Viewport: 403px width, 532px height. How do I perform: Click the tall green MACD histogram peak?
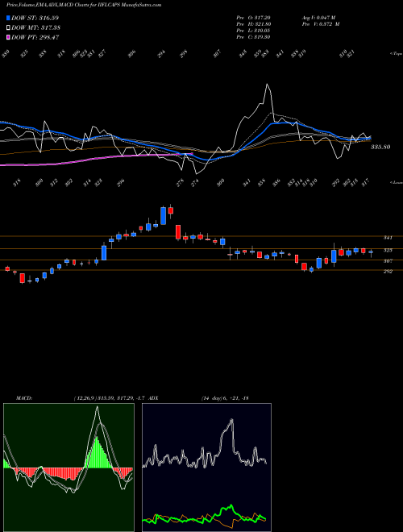97,451
